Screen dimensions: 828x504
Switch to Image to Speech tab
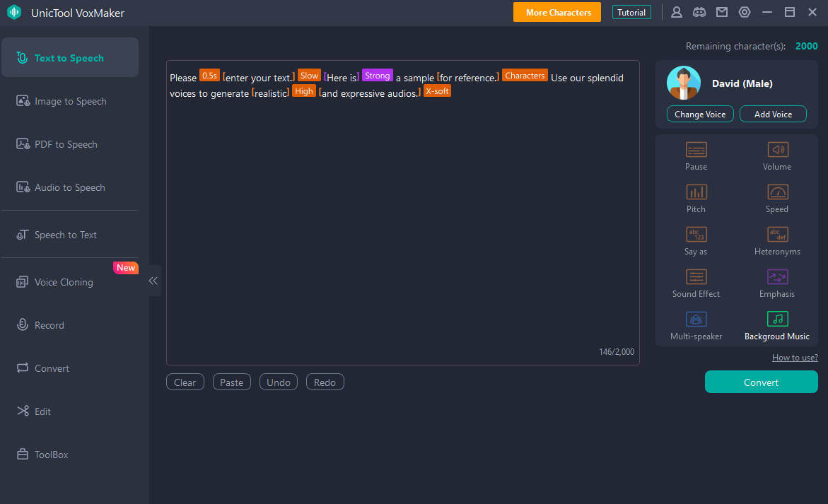[70, 101]
